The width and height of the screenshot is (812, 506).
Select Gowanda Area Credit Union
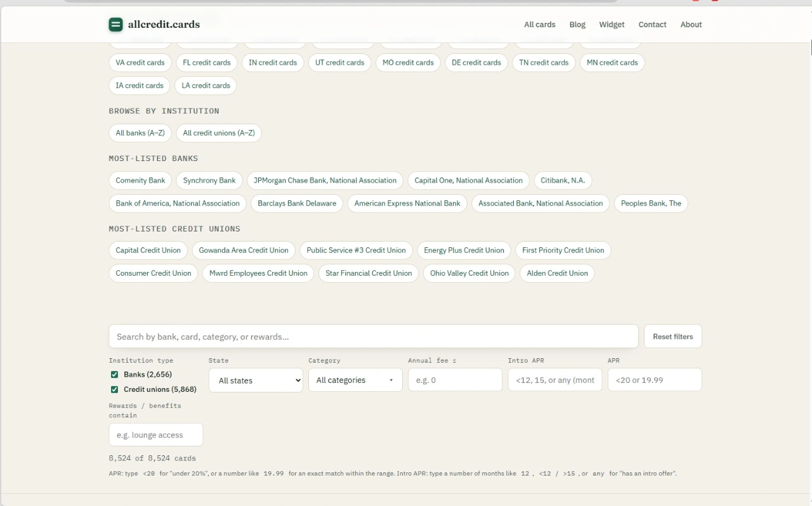244,250
